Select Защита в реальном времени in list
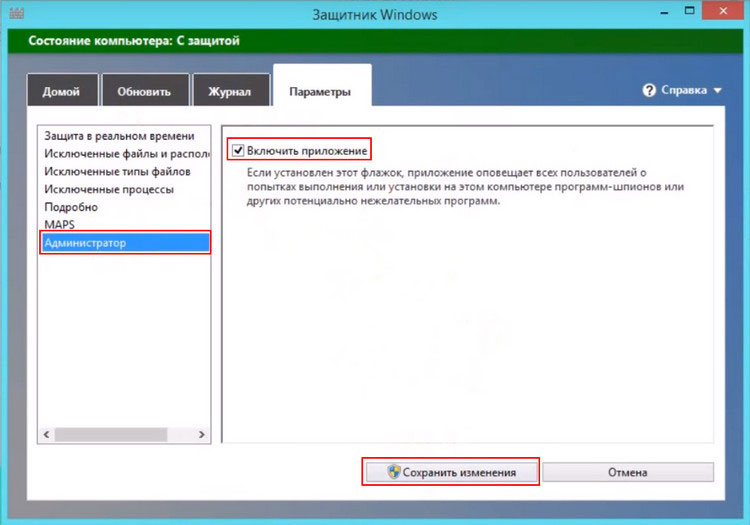The width and height of the screenshot is (750, 525). 119,135
